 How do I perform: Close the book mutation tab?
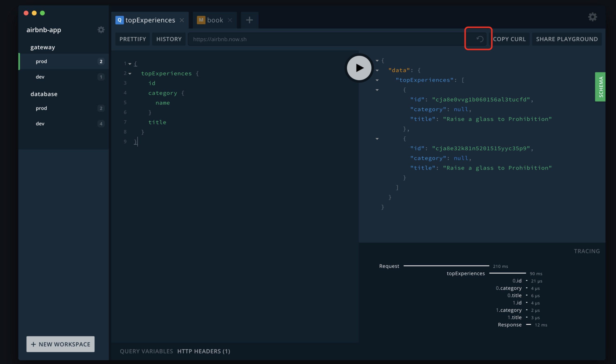click(x=230, y=20)
